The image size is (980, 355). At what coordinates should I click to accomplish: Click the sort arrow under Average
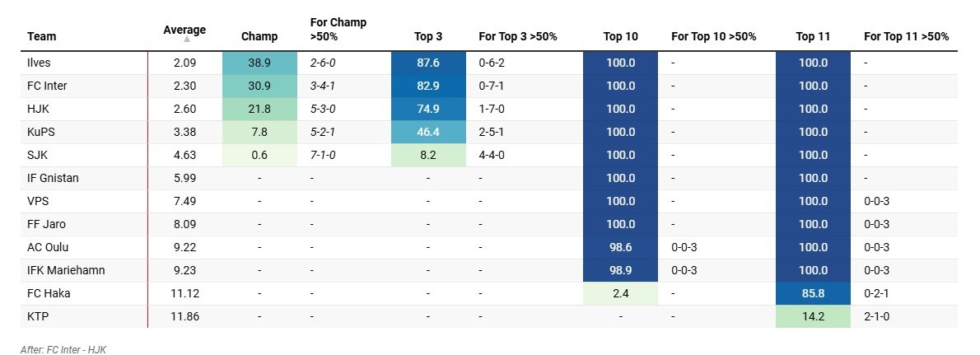coord(186,39)
